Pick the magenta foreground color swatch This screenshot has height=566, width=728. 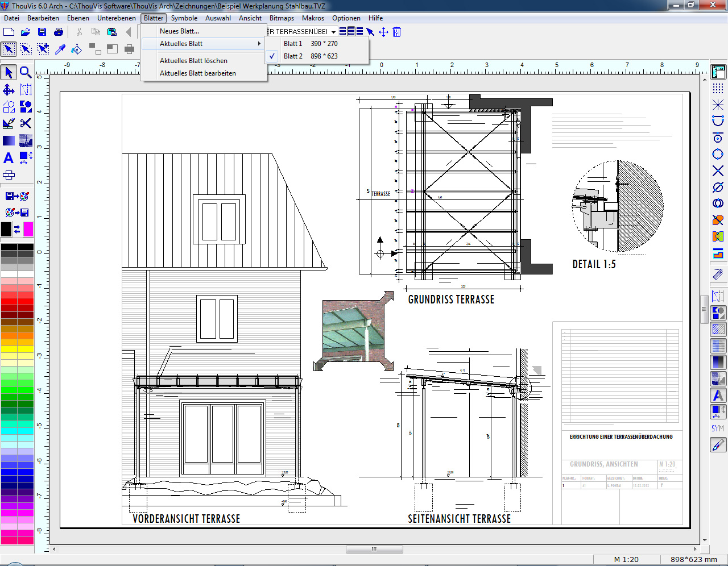coord(28,229)
